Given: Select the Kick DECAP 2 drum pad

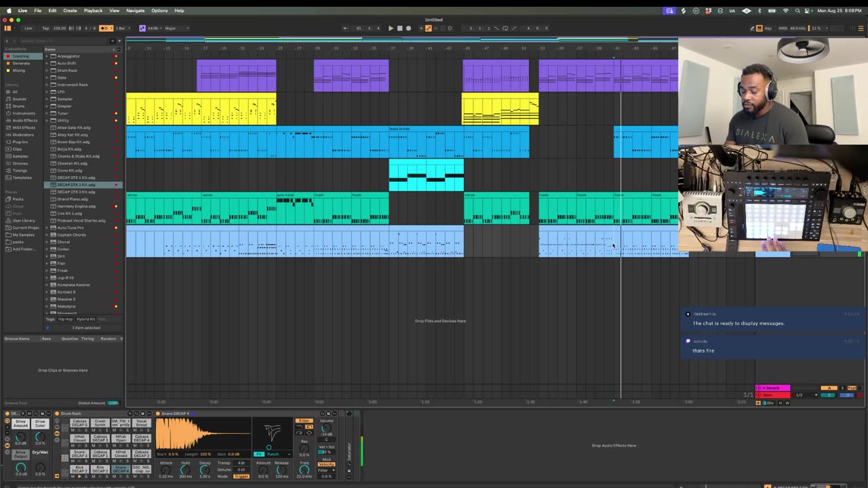Looking at the screenshot, I should click(x=80, y=469).
